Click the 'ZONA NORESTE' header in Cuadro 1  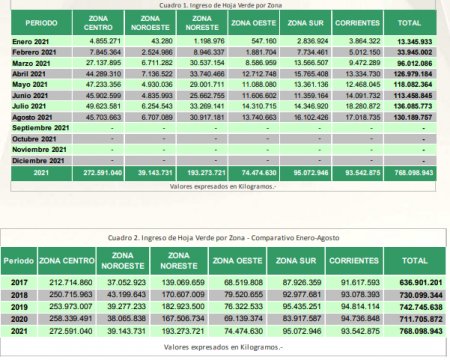(x=202, y=23)
